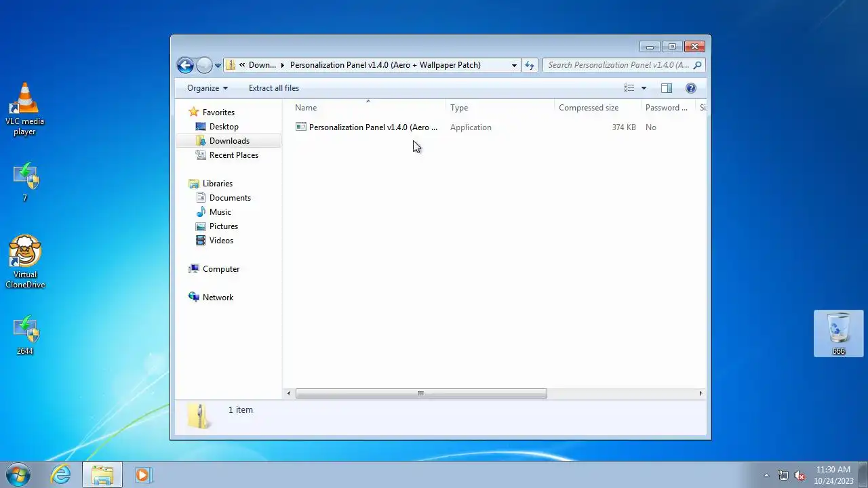Viewport: 868px width, 488px height.
Task: Open the clock showing 11:30 AM
Action: pos(833,474)
